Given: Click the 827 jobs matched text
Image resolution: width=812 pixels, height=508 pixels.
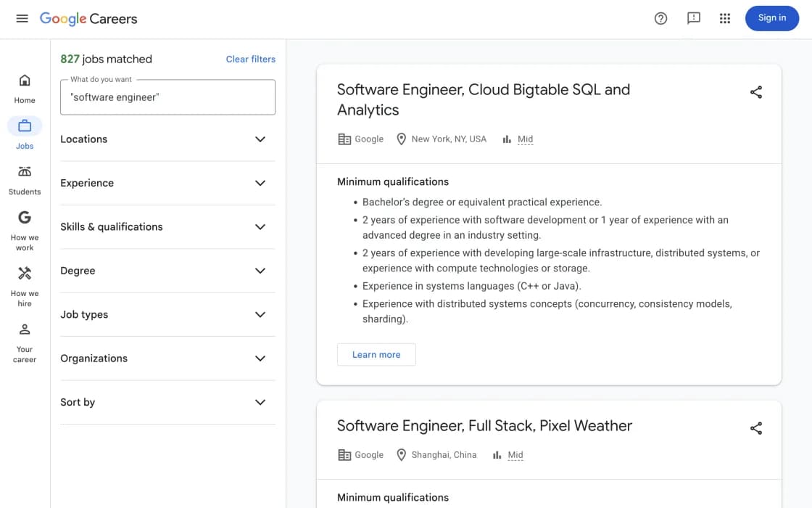Looking at the screenshot, I should pyautogui.click(x=106, y=59).
